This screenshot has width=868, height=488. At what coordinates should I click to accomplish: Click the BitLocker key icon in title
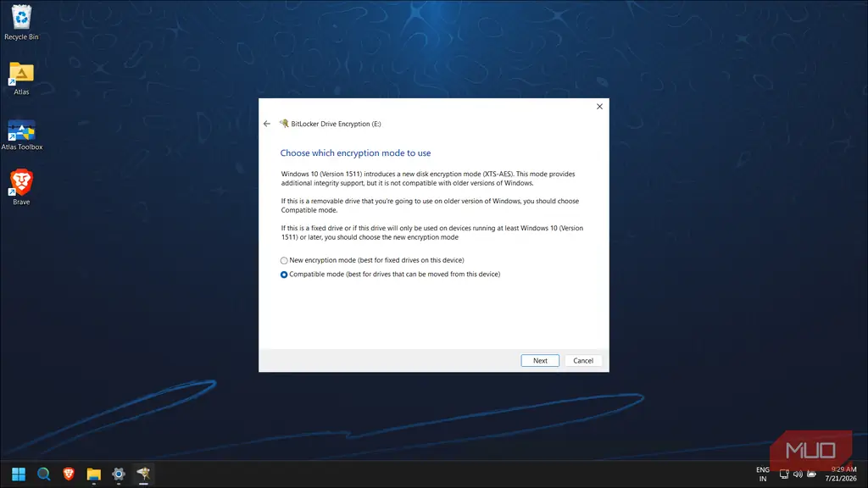(284, 124)
